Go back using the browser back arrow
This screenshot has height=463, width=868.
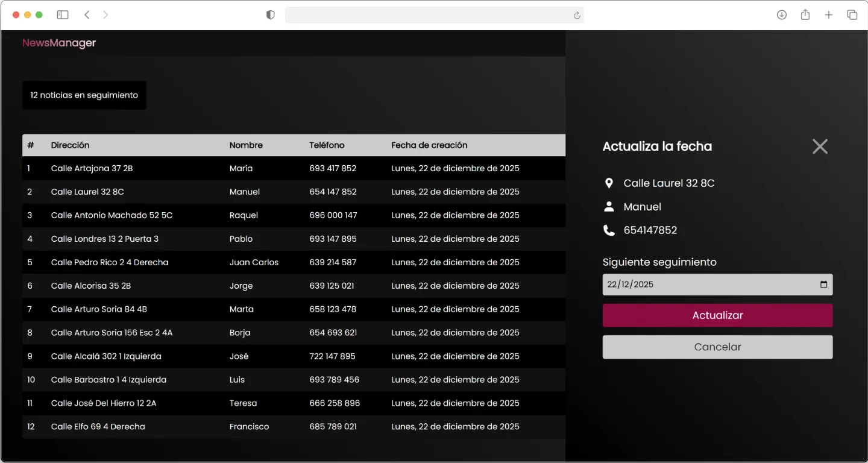tap(87, 15)
